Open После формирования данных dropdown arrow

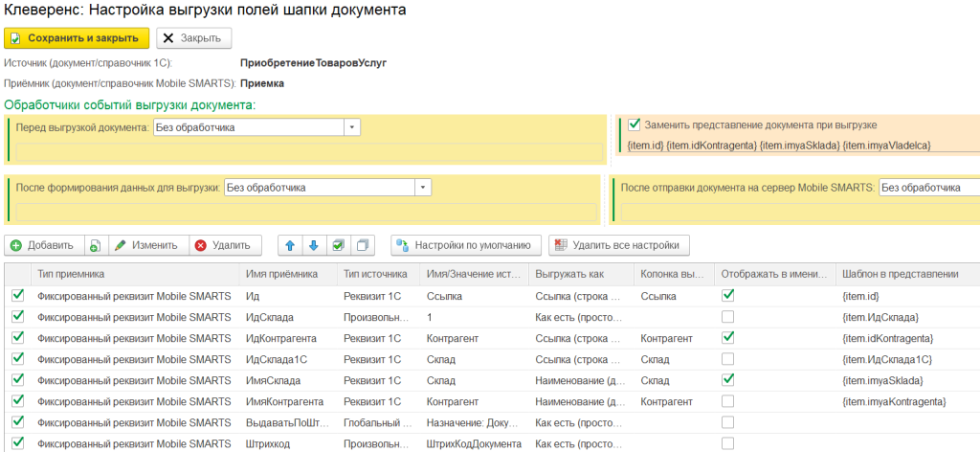pos(423,188)
